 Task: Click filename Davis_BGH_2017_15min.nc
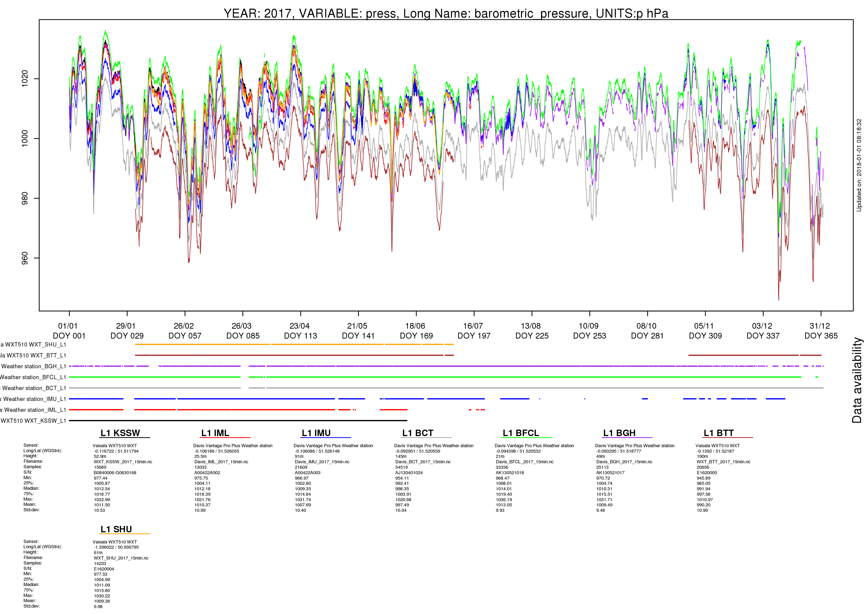coord(624,462)
